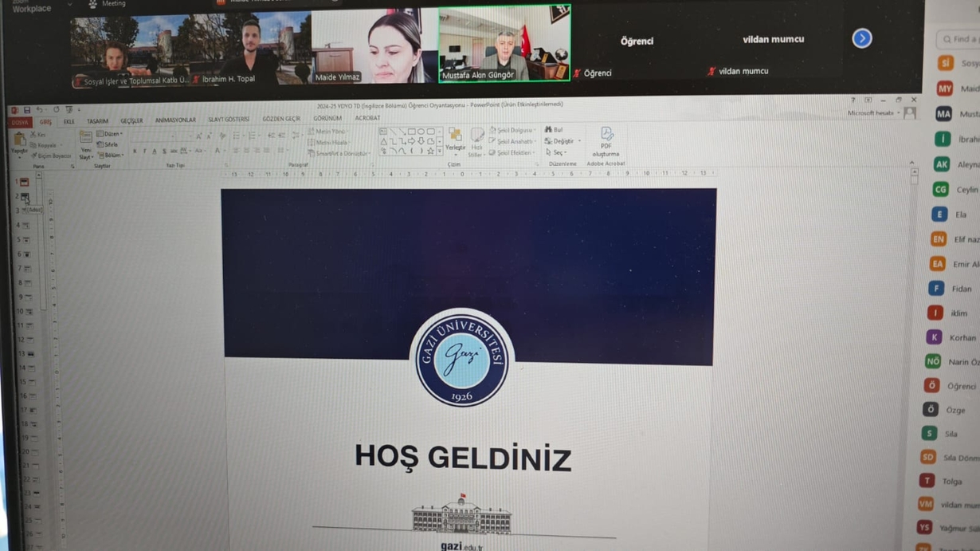Open the Değiştir replace dropdown
Image resolution: width=980 pixels, height=551 pixels.
[563, 140]
